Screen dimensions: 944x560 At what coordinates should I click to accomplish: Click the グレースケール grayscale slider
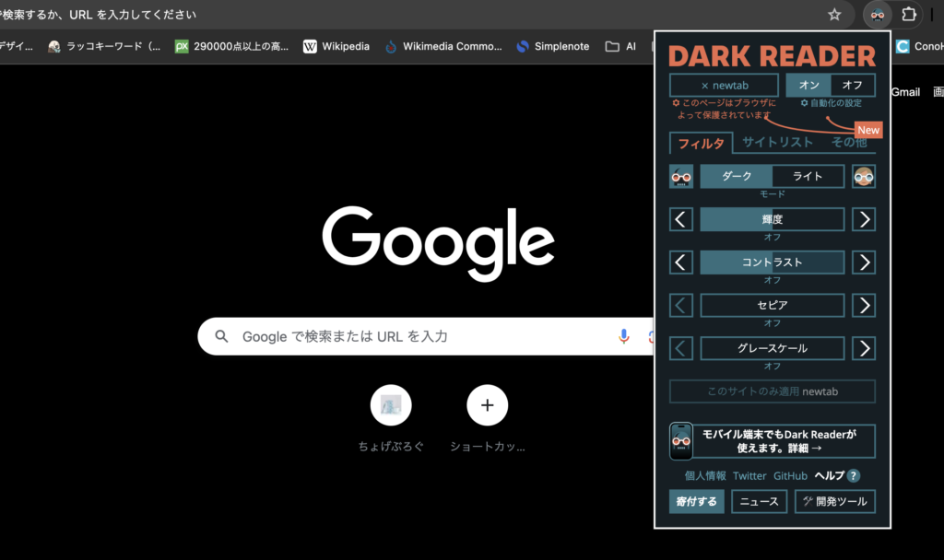[773, 348]
